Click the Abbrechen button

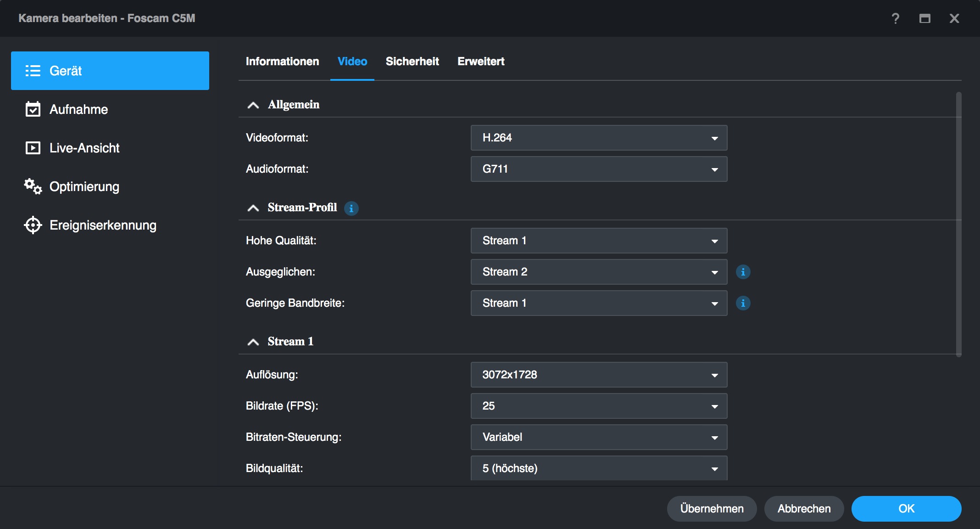point(804,509)
